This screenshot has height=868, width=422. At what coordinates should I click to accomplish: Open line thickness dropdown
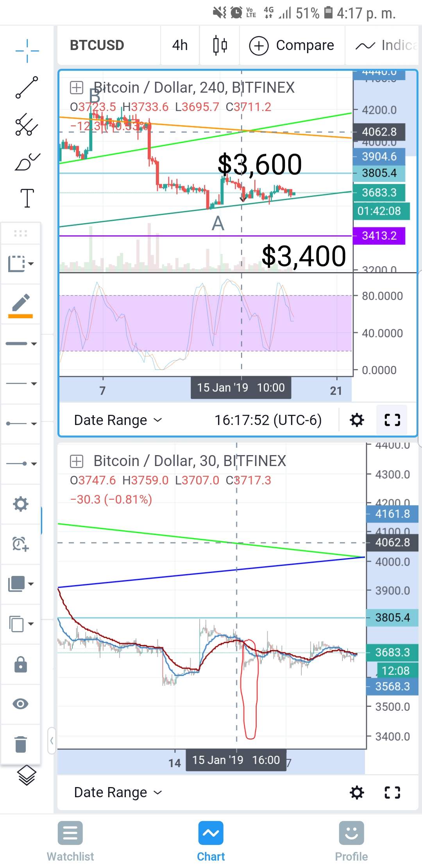[21, 344]
